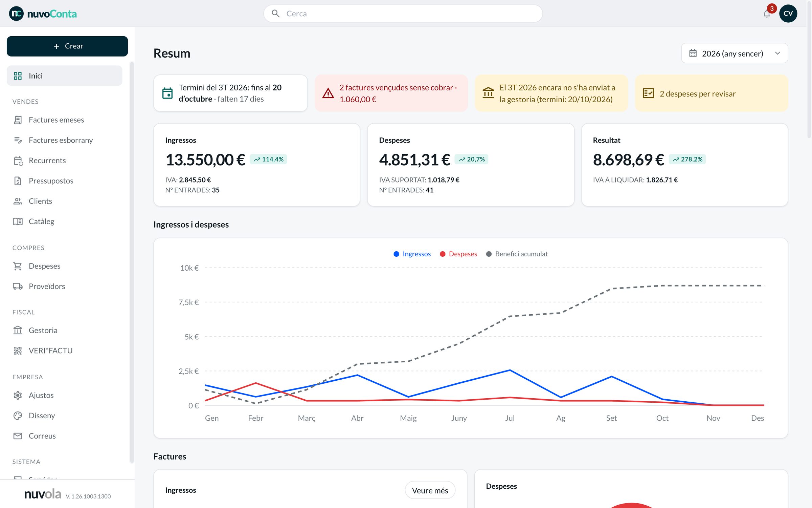Image resolution: width=812 pixels, height=508 pixels.
Task: Click the Pressupostos document icon
Action: [x=18, y=181]
